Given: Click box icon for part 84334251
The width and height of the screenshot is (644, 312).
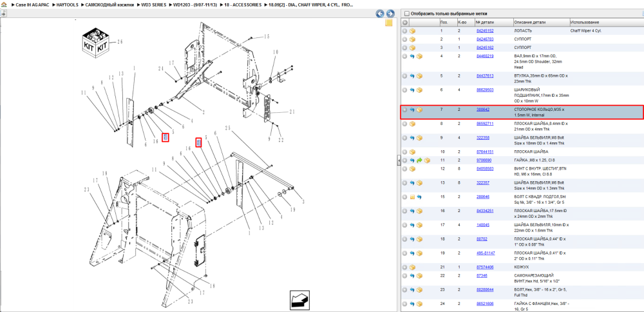Looking at the screenshot, I should point(419,211).
